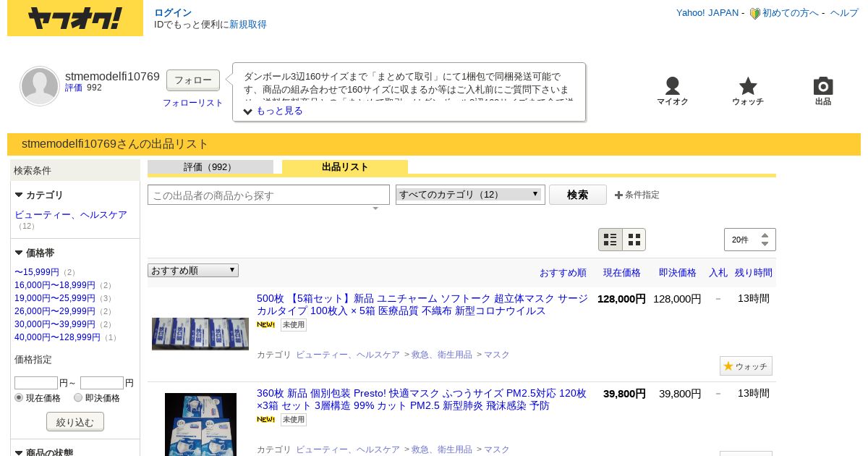
Task: Click the seller avatar image
Action: tap(40, 86)
